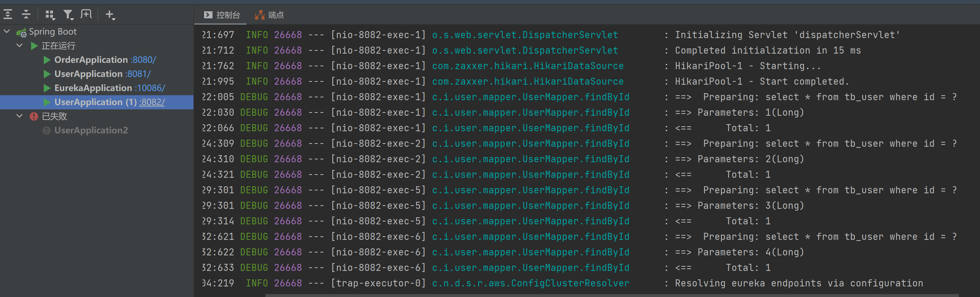Collapse the 已失败 group
This screenshot has width=980, height=297.
(20, 116)
